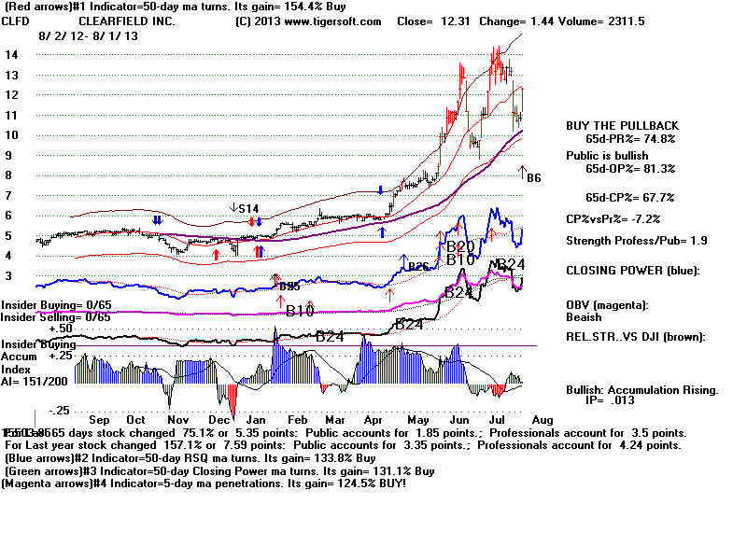Click the 12 price axis label

pos(11,95)
